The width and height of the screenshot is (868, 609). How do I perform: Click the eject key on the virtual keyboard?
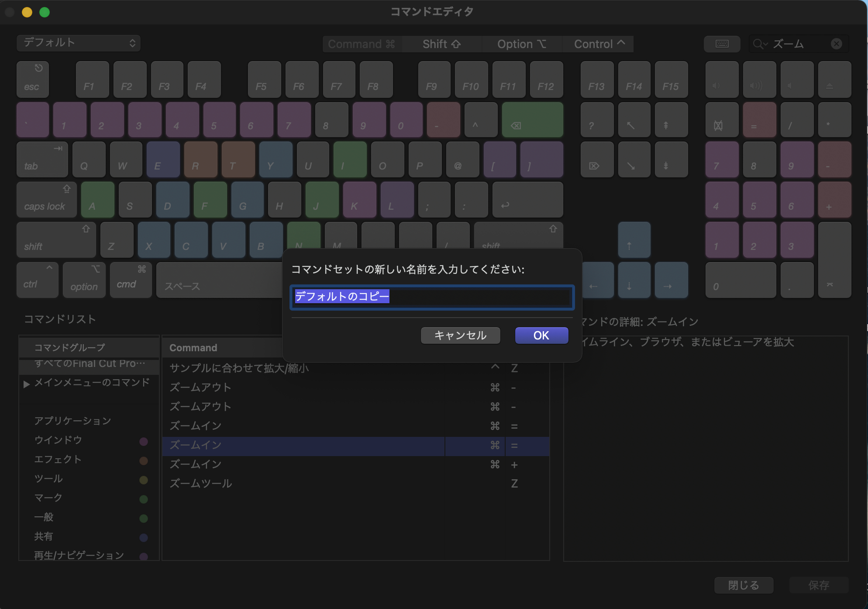(x=834, y=80)
